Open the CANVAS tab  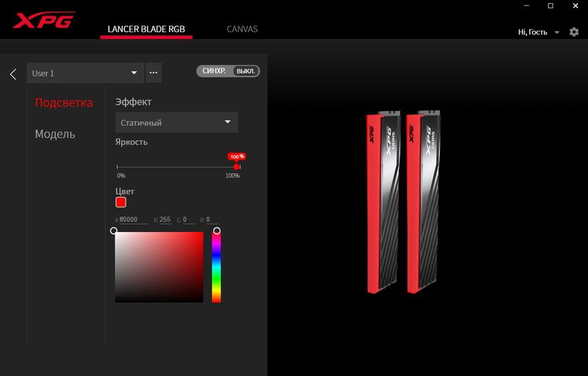coord(242,29)
